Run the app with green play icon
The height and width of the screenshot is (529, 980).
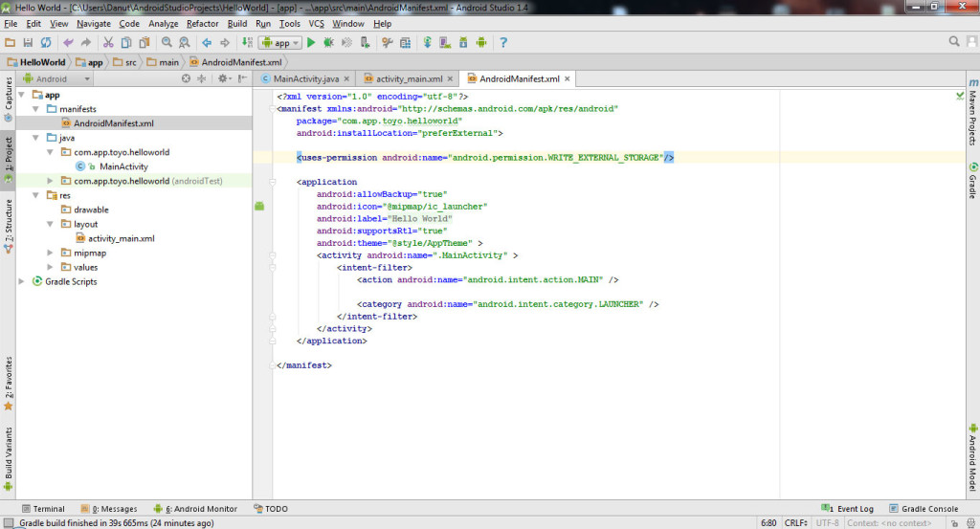311,42
